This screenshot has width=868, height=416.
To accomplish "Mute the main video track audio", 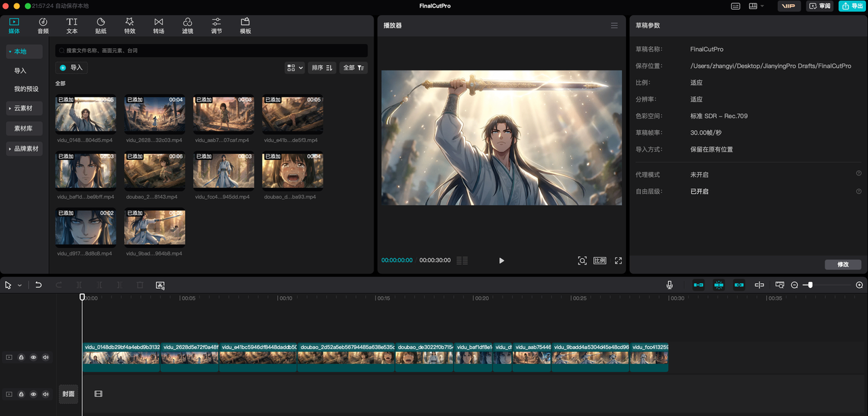I will [x=45, y=357].
